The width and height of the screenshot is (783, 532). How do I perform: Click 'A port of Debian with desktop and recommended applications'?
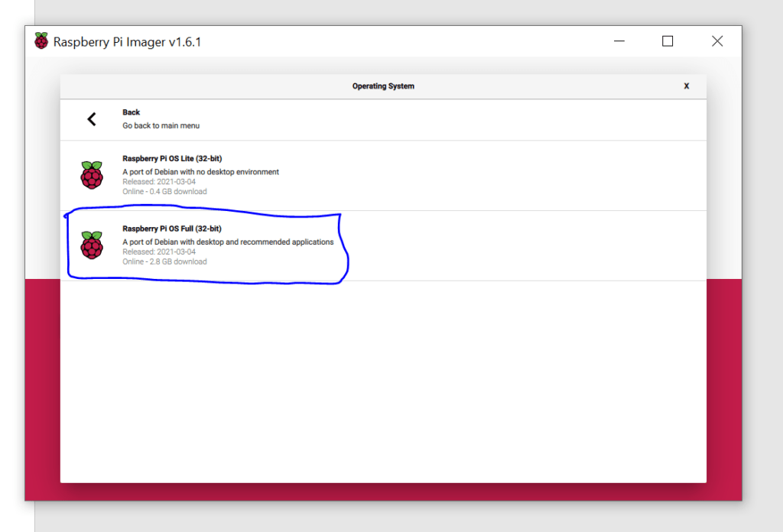(x=228, y=242)
